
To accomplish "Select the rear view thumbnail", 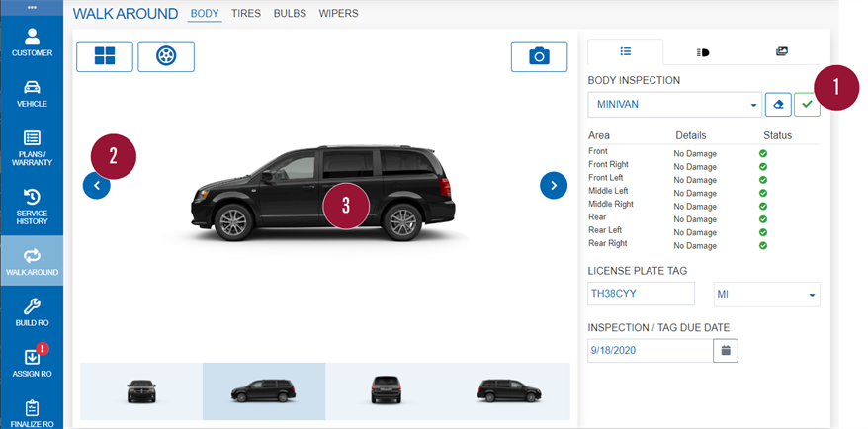I will pyautogui.click(x=386, y=391).
